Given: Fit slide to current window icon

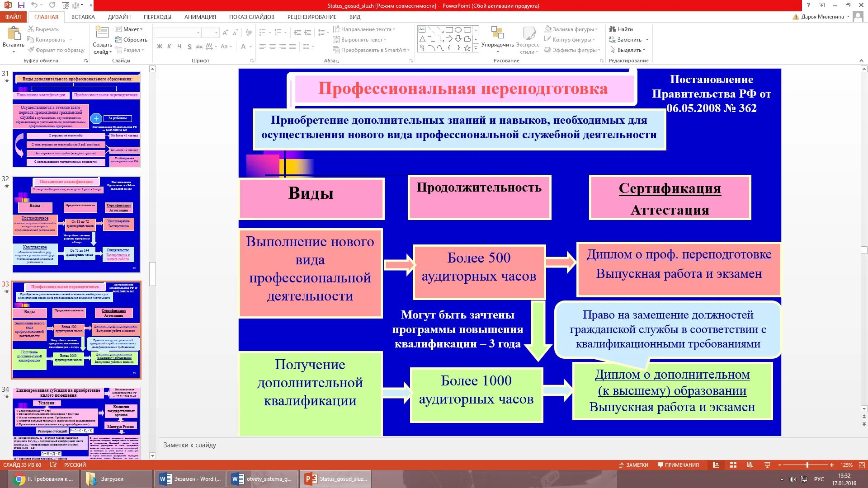Looking at the screenshot, I should point(862,465).
